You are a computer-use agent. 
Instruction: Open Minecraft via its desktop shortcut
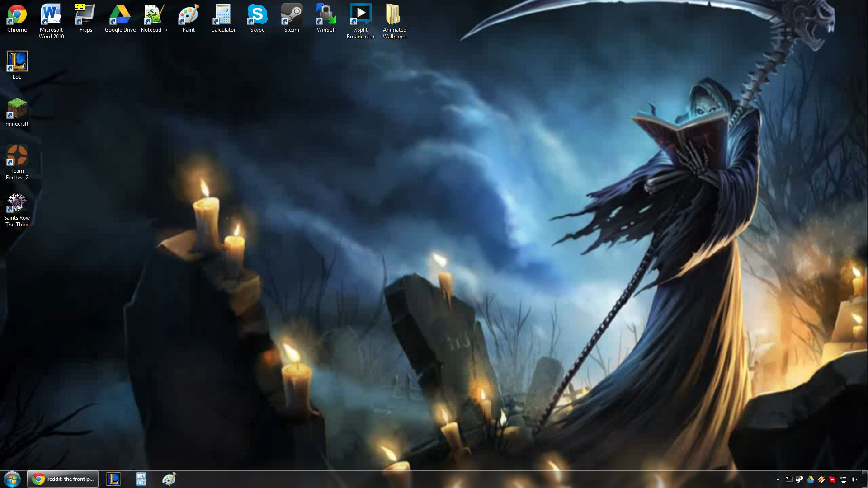tap(17, 108)
